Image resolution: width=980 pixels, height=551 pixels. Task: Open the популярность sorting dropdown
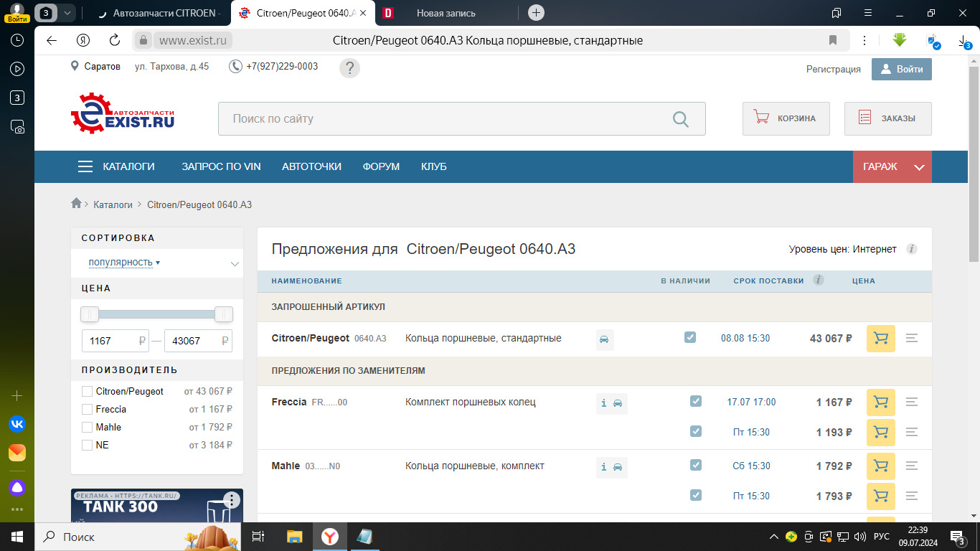coord(124,263)
